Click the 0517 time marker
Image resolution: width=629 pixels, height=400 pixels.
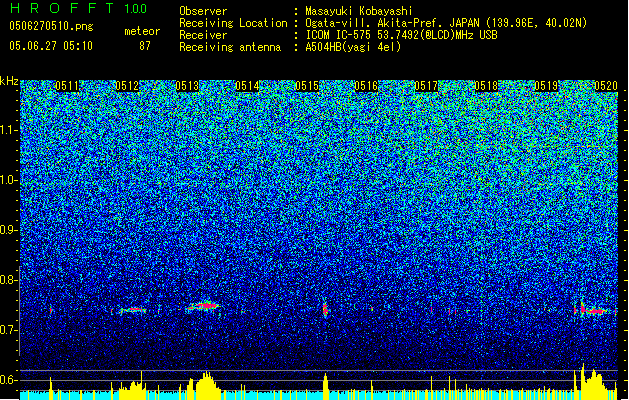pos(426,86)
